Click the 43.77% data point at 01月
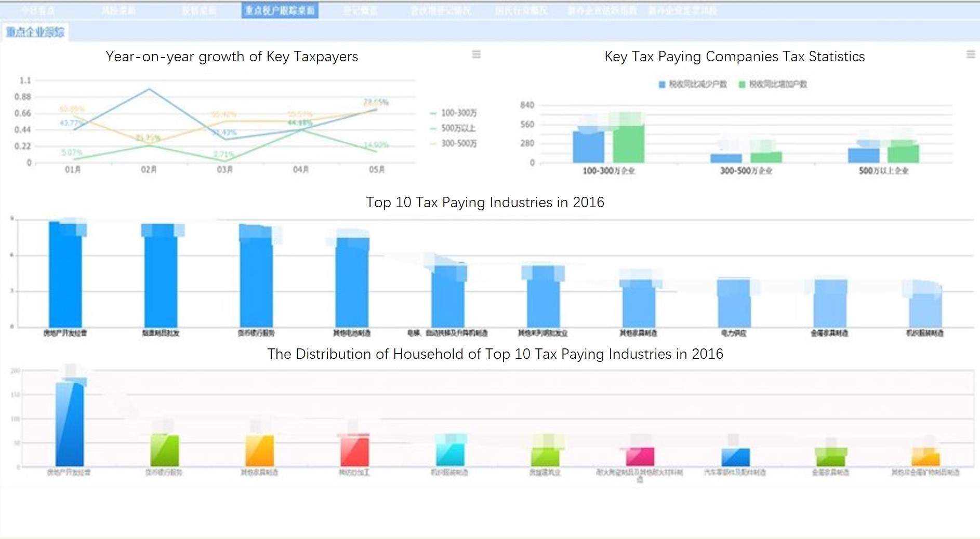The width and height of the screenshot is (980, 539). pos(74,129)
